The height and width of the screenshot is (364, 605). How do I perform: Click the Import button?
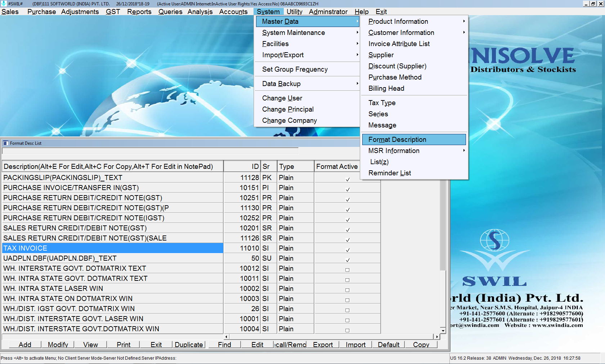pyautogui.click(x=355, y=345)
